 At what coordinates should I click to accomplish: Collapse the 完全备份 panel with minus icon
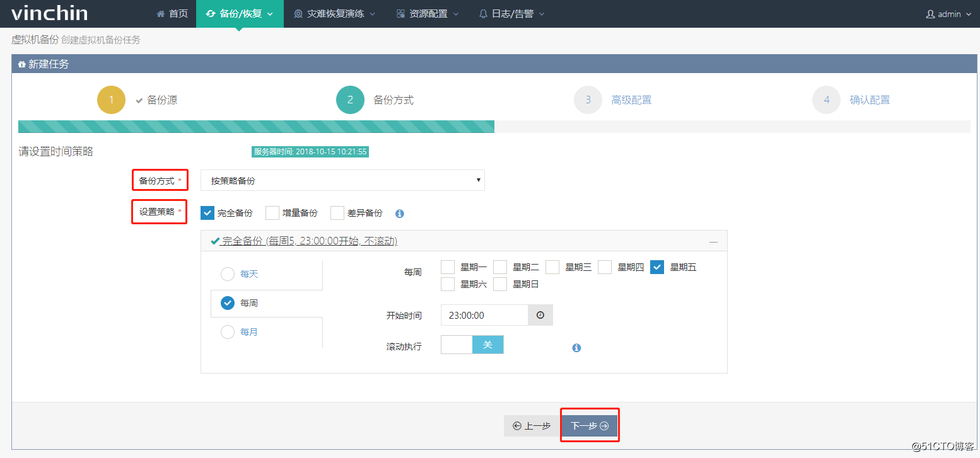[713, 241]
